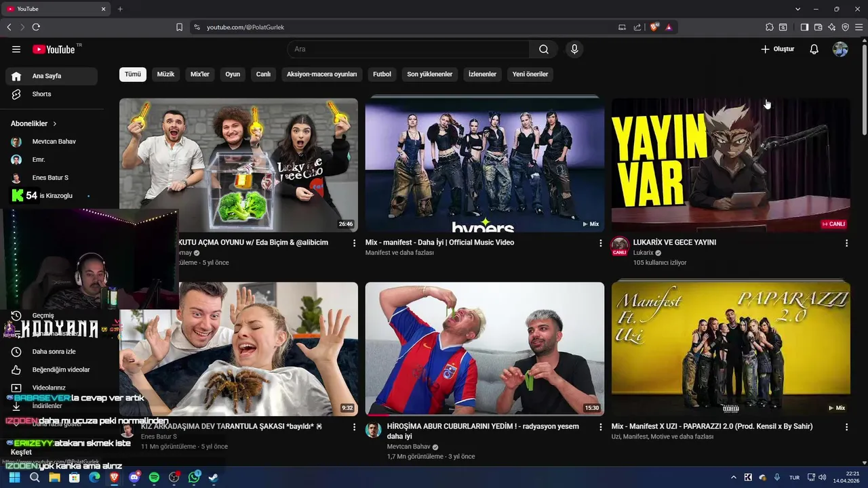This screenshot has height=488, width=868.
Task: Open Enes Batur S subscription
Action: tap(52, 178)
